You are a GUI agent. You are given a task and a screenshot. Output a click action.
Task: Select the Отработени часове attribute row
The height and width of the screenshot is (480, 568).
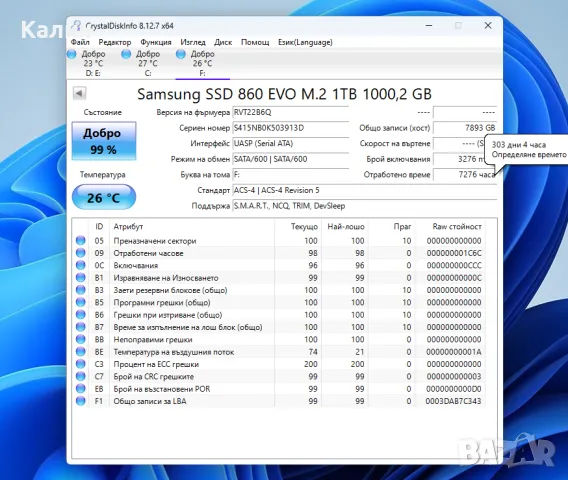[279, 253]
